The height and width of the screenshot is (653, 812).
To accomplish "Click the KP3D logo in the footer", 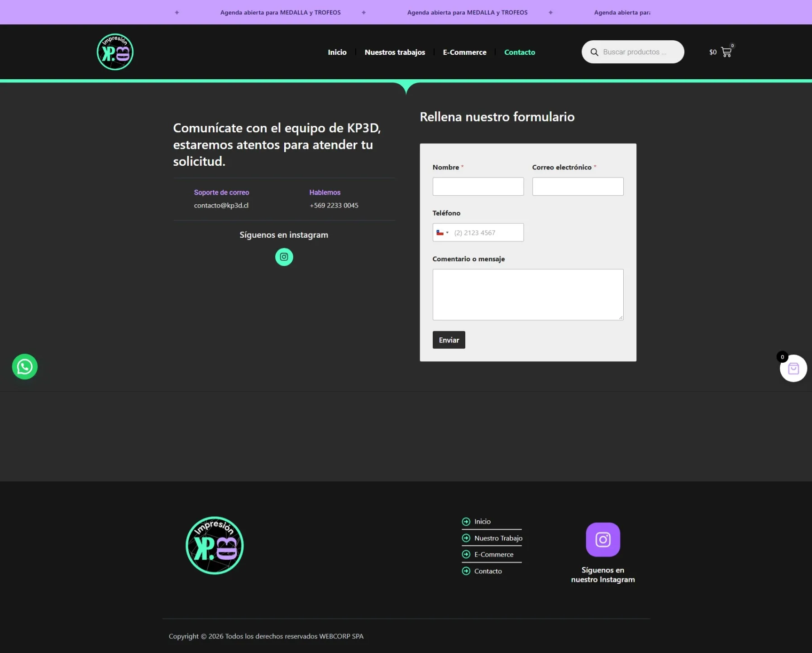I will 215,546.
